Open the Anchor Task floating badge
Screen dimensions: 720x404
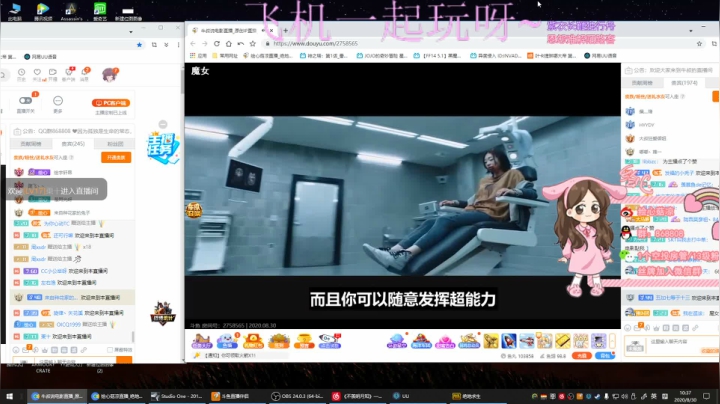(x=163, y=148)
